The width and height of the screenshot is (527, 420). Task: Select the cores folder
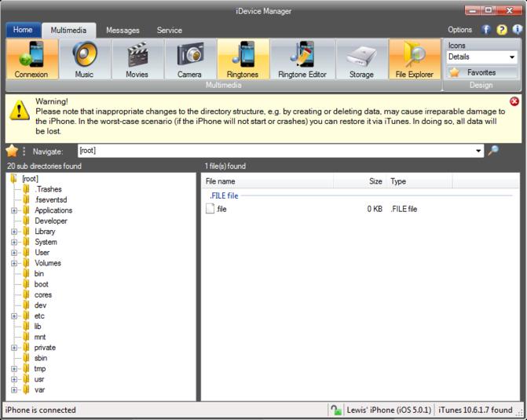pos(43,294)
